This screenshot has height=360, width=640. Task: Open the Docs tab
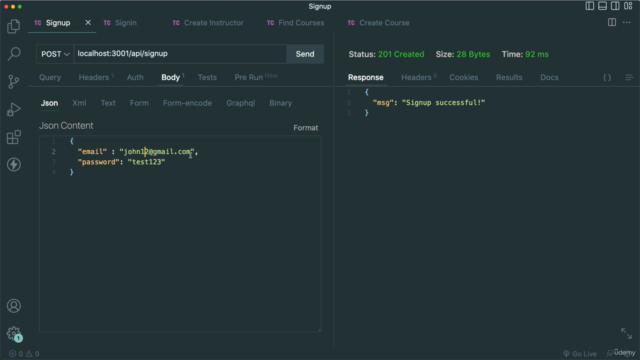(x=549, y=78)
